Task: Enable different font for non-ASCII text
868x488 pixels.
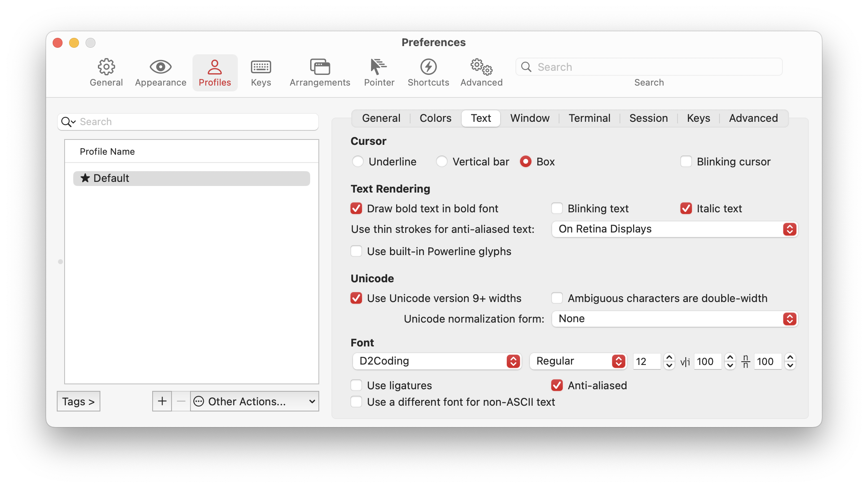Action: [x=356, y=402]
